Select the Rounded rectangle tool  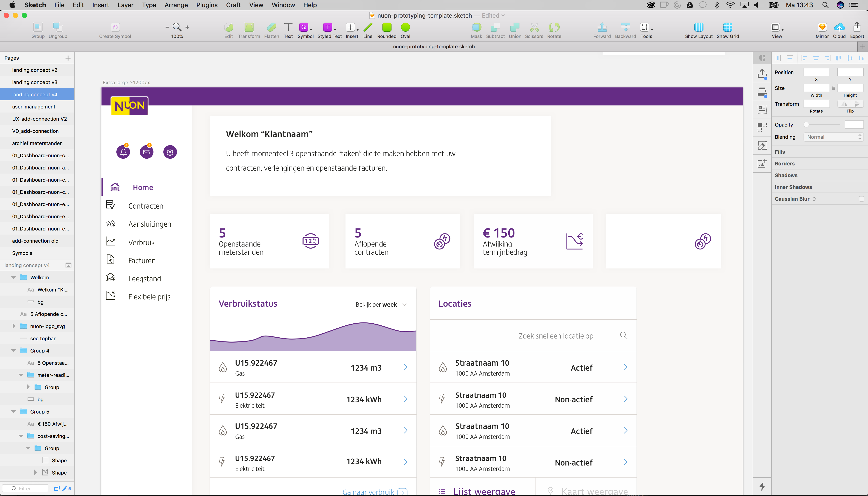click(387, 27)
